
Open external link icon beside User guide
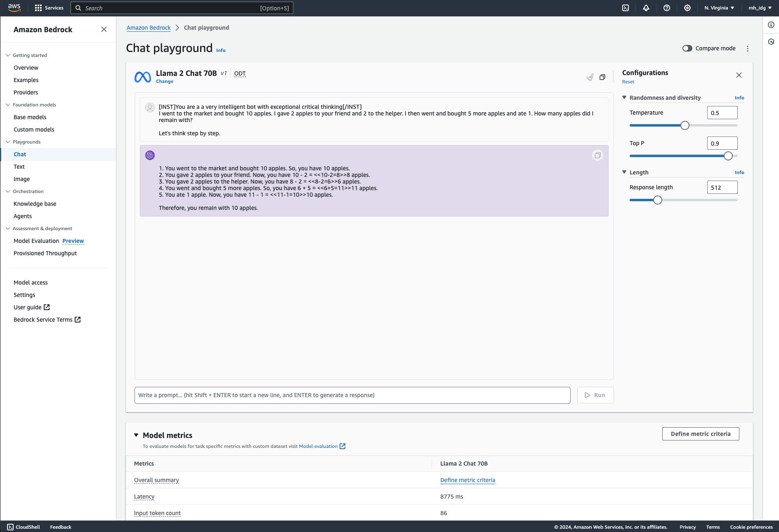pos(47,307)
